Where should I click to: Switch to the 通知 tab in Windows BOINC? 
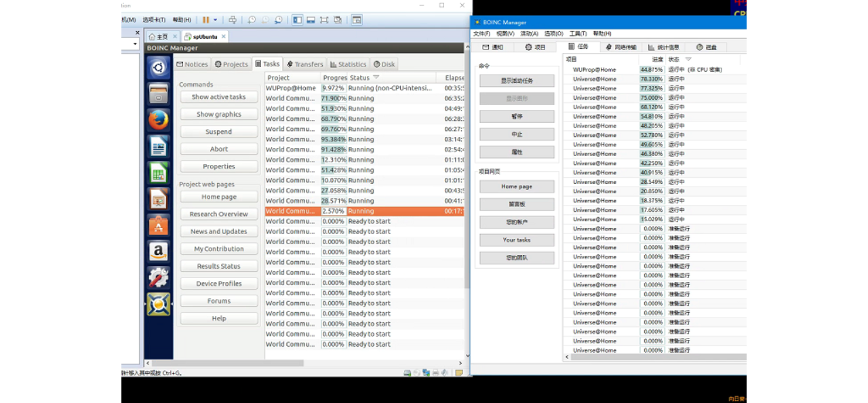tap(493, 47)
